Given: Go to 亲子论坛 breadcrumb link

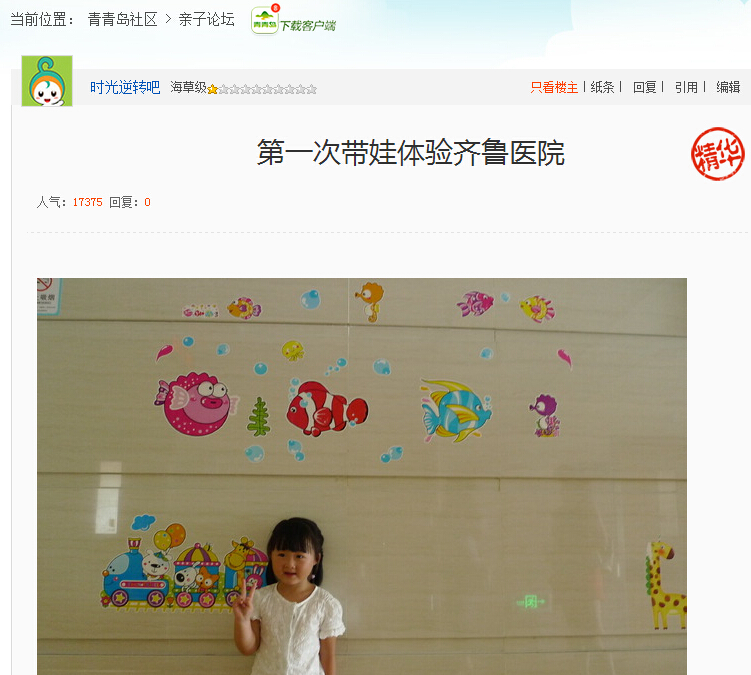Looking at the screenshot, I should coord(206,20).
